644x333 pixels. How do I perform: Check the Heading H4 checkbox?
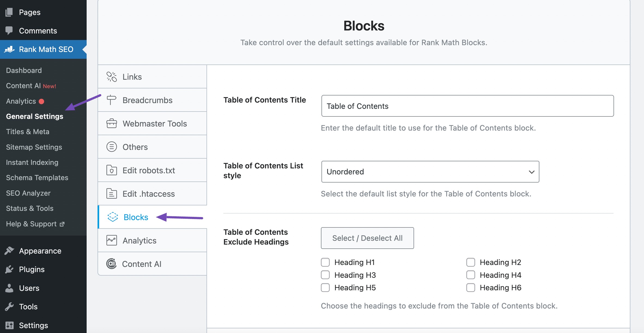[471, 275]
